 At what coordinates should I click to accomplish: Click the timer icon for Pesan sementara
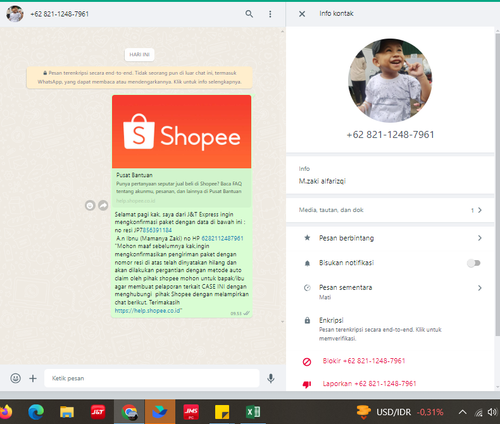tap(307, 288)
